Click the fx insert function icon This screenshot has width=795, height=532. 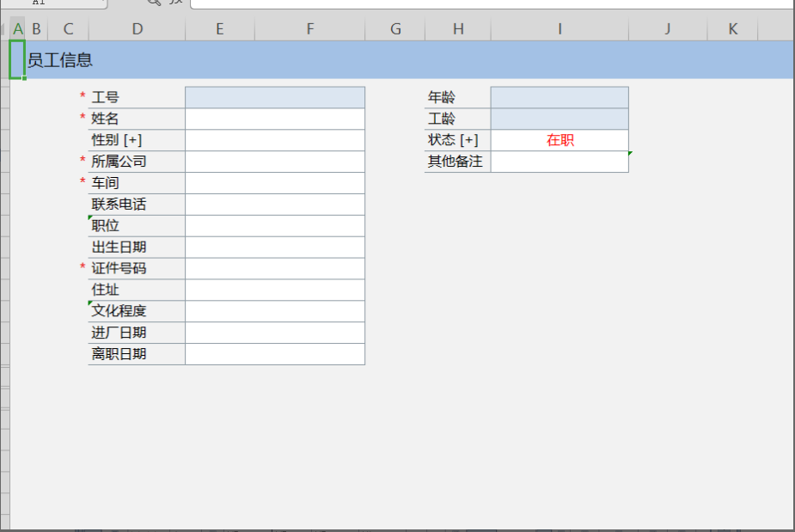click(174, 3)
